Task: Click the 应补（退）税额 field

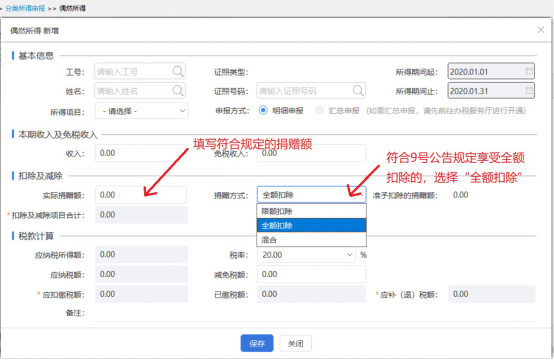Action: pos(492,294)
